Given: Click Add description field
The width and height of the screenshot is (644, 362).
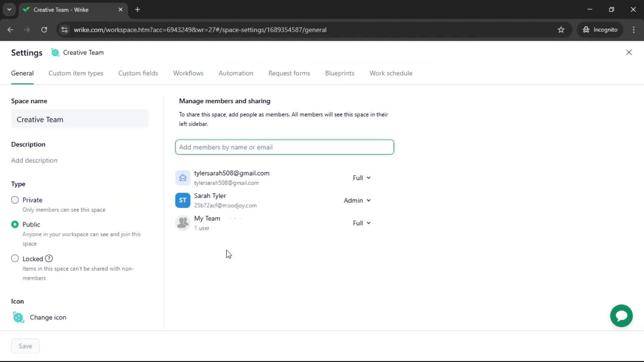Looking at the screenshot, I should click(x=34, y=160).
